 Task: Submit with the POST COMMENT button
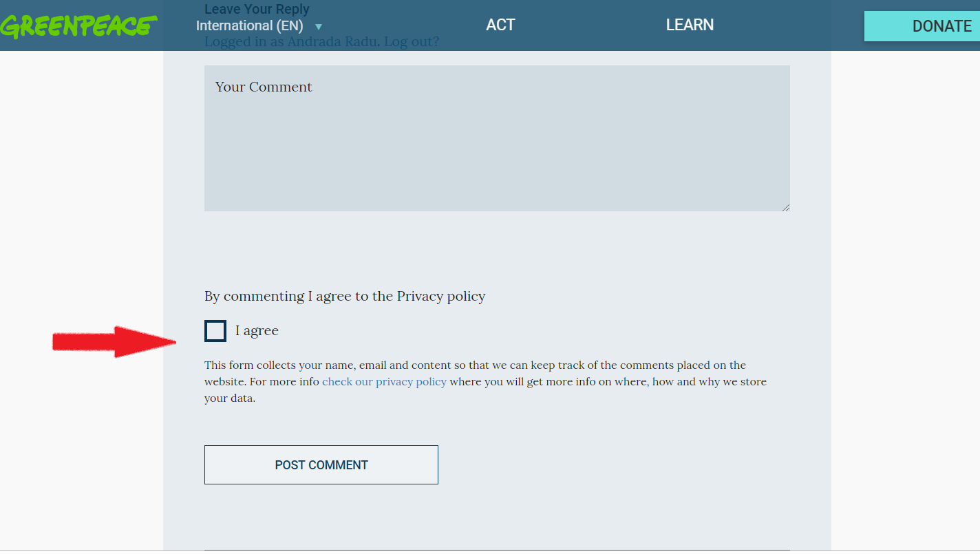tap(321, 464)
